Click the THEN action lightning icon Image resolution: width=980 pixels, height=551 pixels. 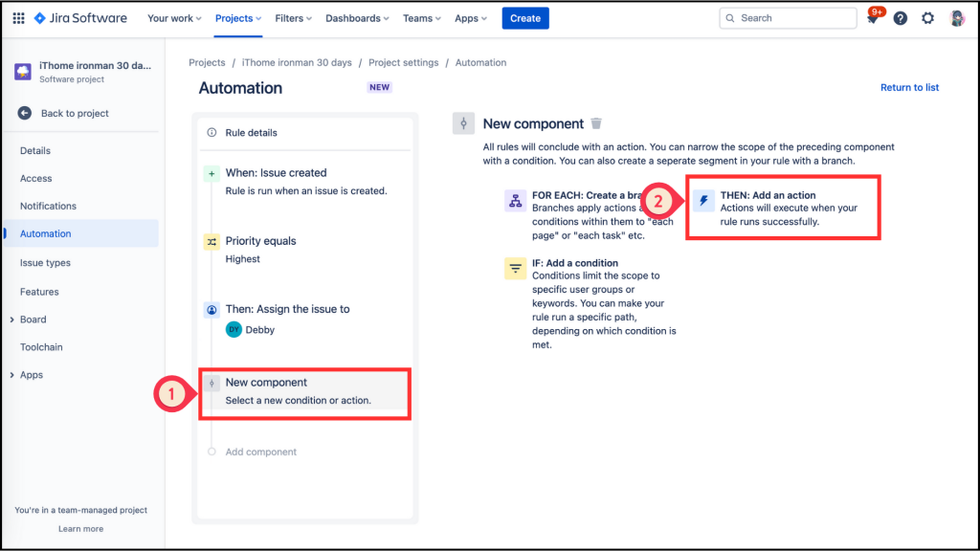(703, 201)
